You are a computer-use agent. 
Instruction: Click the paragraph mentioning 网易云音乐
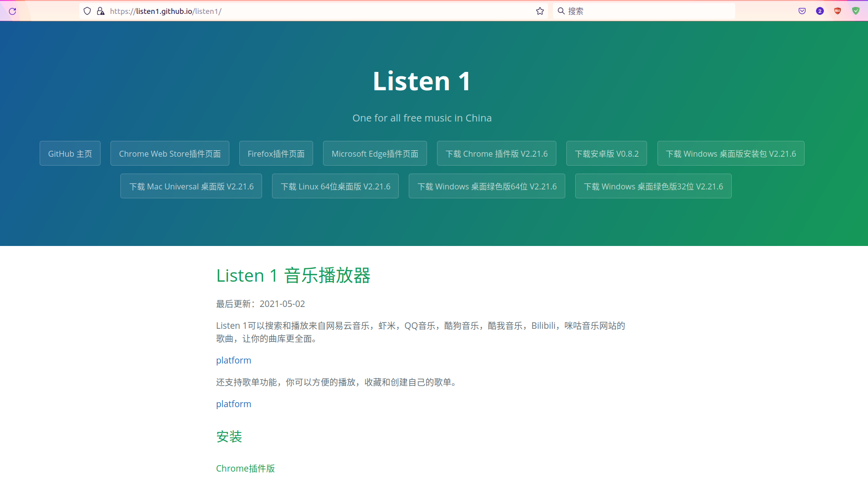pyautogui.click(x=421, y=332)
